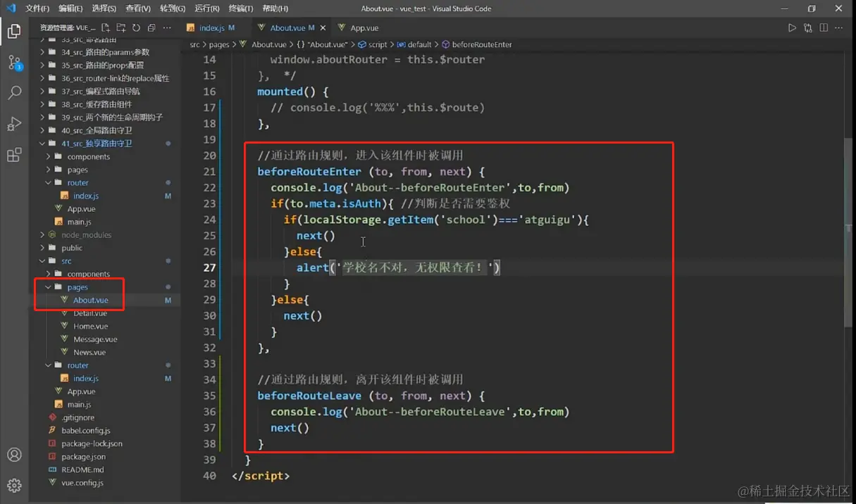Select About.vue in the explorer tree
856x504 pixels.
(x=90, y=300)
